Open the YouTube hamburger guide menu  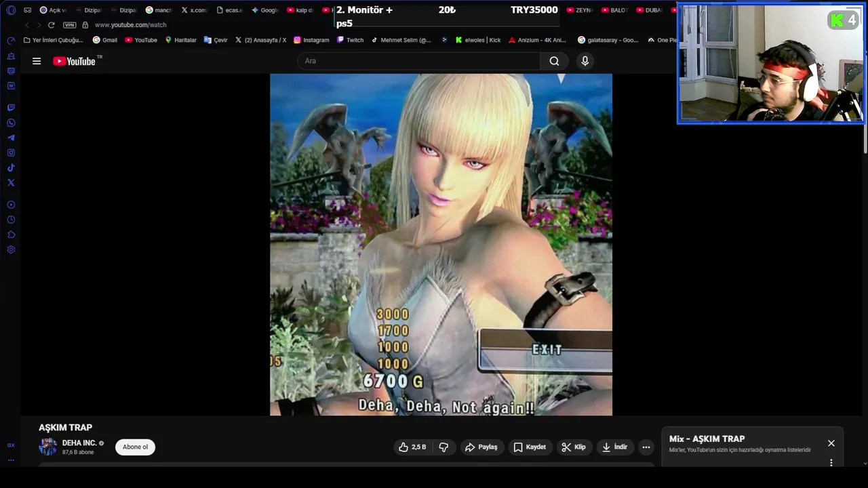[37, 61]
